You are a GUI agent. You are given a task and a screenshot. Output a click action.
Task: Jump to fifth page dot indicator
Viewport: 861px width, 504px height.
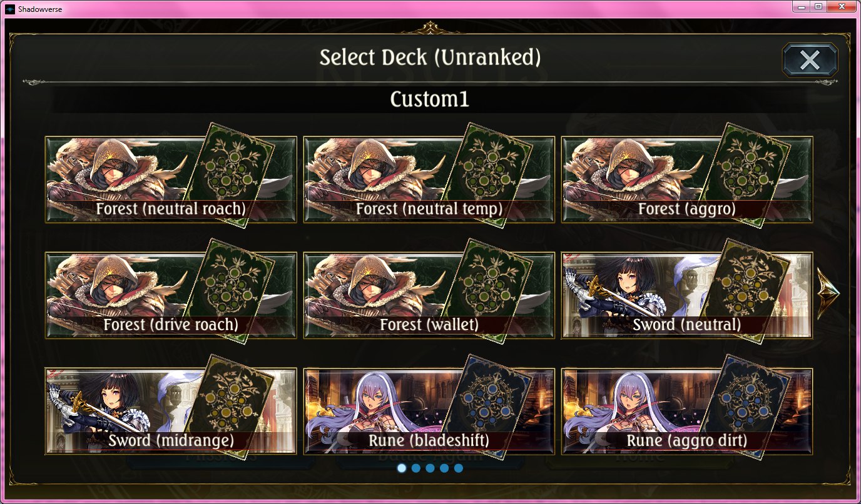[459, 468]
